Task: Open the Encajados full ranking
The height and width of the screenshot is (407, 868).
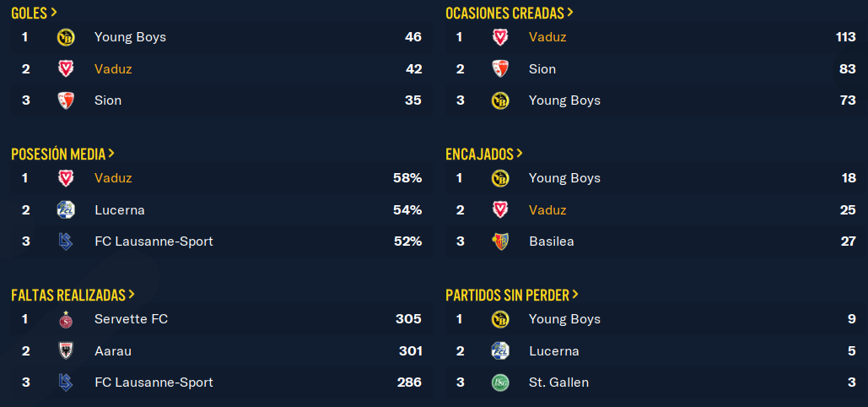Action: pos(484,154)
